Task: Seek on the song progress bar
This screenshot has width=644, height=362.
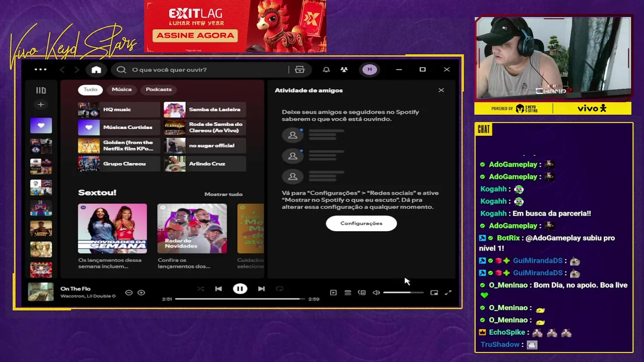Action: tap(240, 299)
